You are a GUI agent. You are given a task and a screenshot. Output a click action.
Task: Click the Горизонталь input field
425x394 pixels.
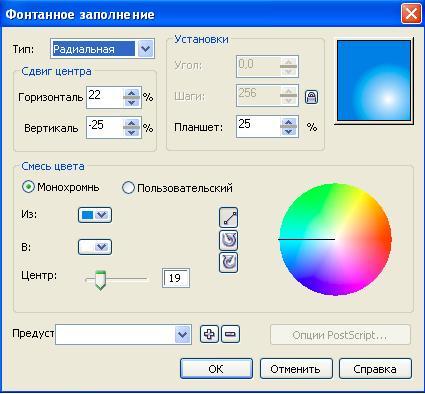[x=105, y=97]
